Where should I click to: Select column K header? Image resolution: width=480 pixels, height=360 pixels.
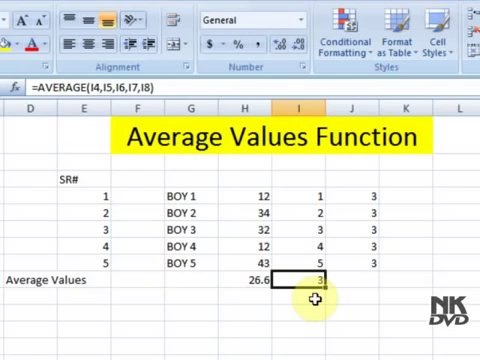click(x=406, y=108)
